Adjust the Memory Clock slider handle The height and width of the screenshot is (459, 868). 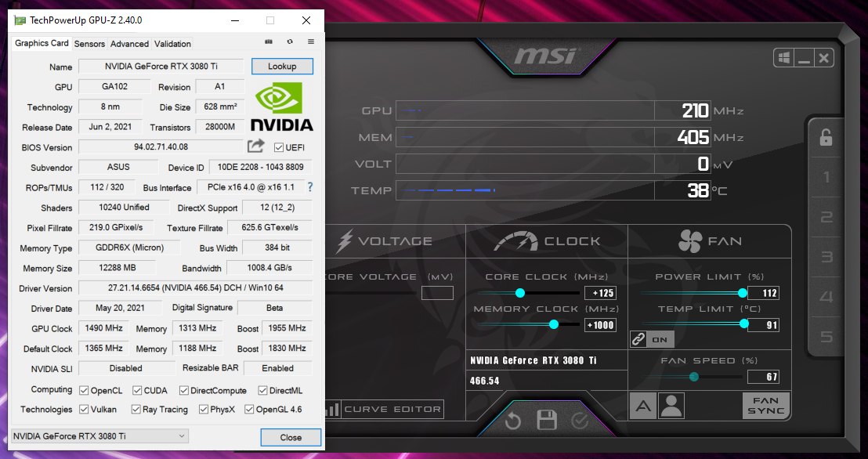pyautogui.click(x=554, y=324)
